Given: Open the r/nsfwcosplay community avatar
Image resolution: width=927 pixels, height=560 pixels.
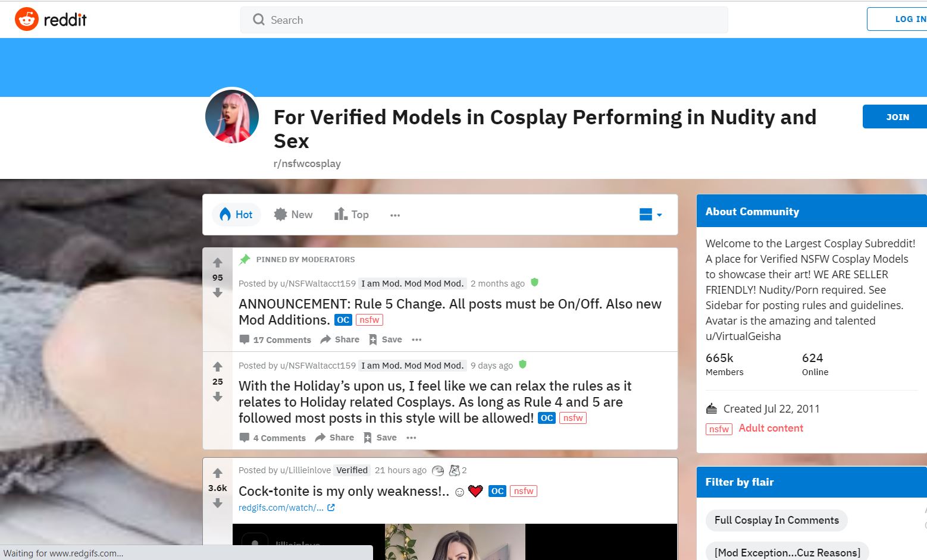Looking at the screenshot, I should coord(232,117).
